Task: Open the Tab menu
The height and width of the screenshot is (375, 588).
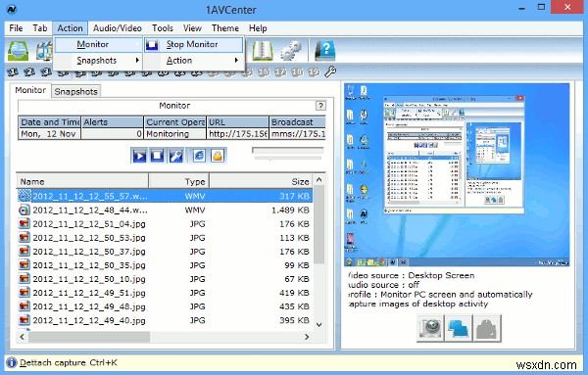Action: click(x=40, y=28)
